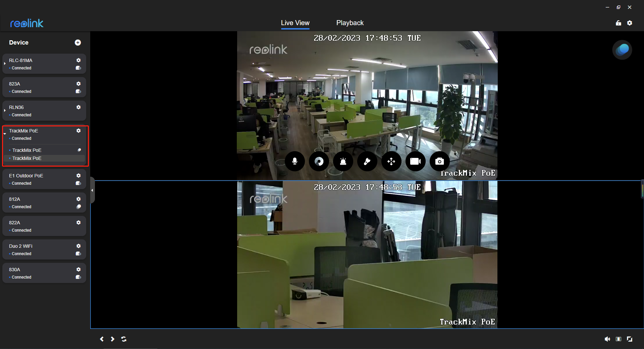644x349 pixels.
Task: Select the RLN36 device name
Action: pos(16,107)
